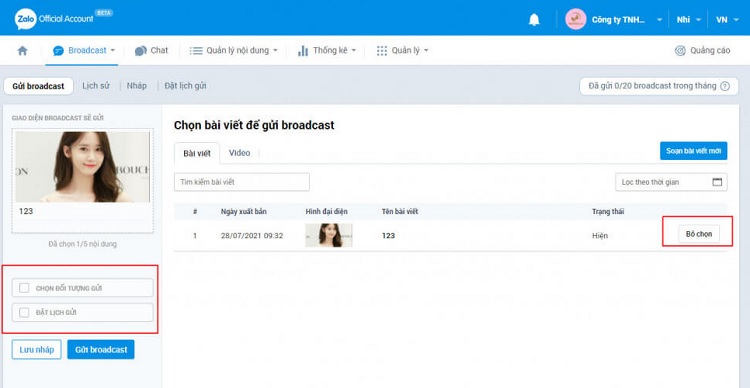Tick the Đặt lịch gửi checkbox

[24, 312]
